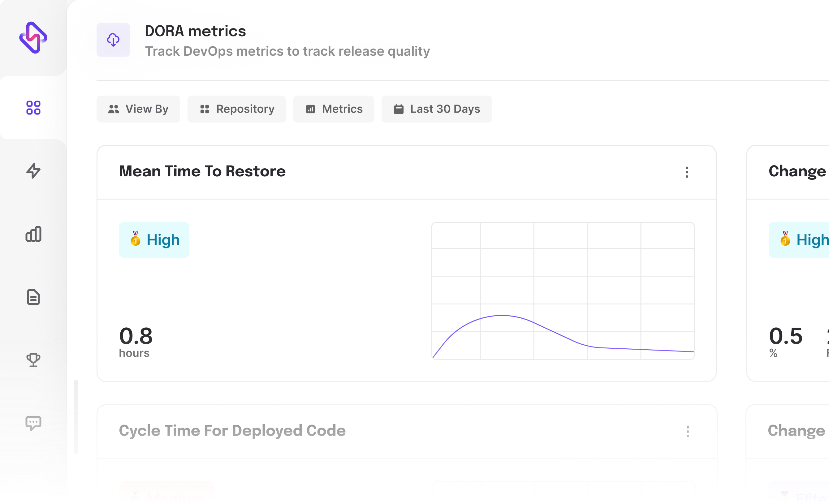Viewport: 829px width, 504px height.
Task: Click the vertical scrollbar beside the sidebar
Action: [x=76, y=416]
